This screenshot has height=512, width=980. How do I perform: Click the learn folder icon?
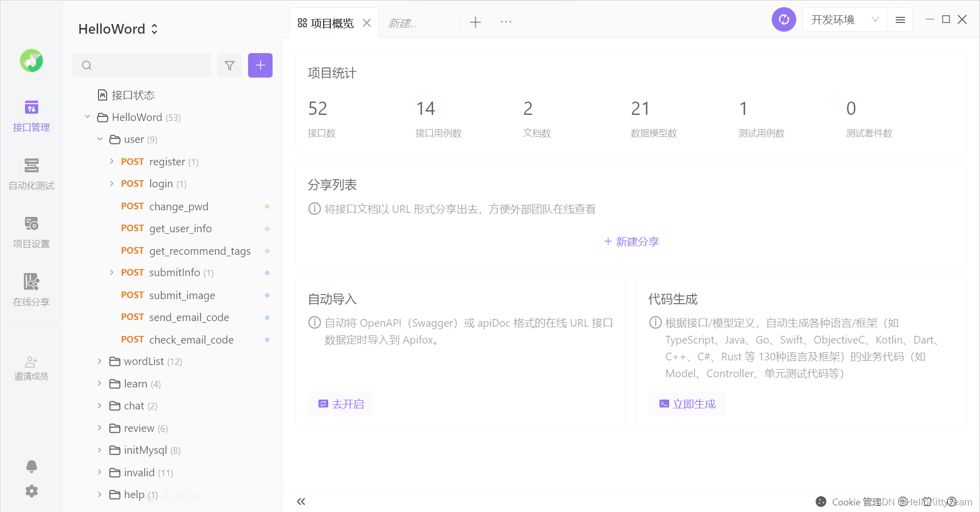coord(115,384)
